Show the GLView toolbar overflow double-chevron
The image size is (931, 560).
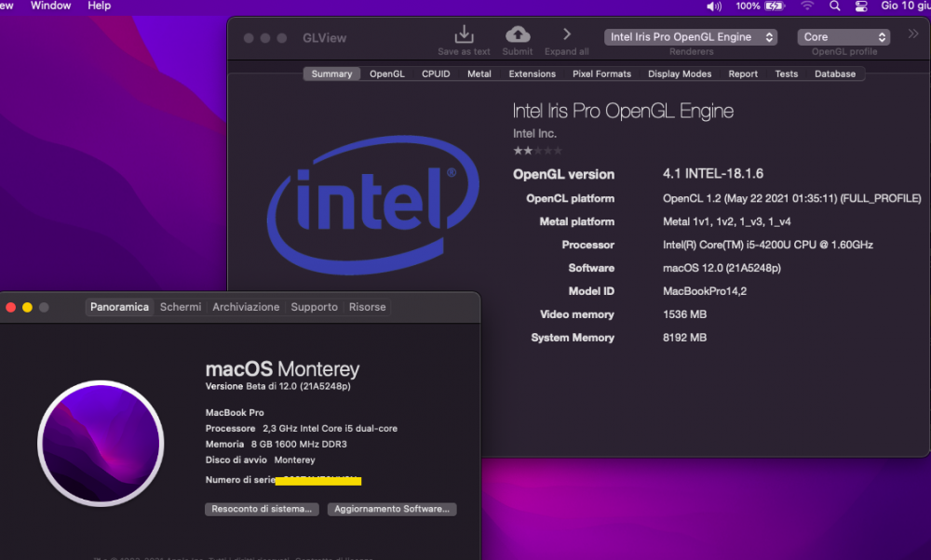pyautogui.click(x=913, y=33)
